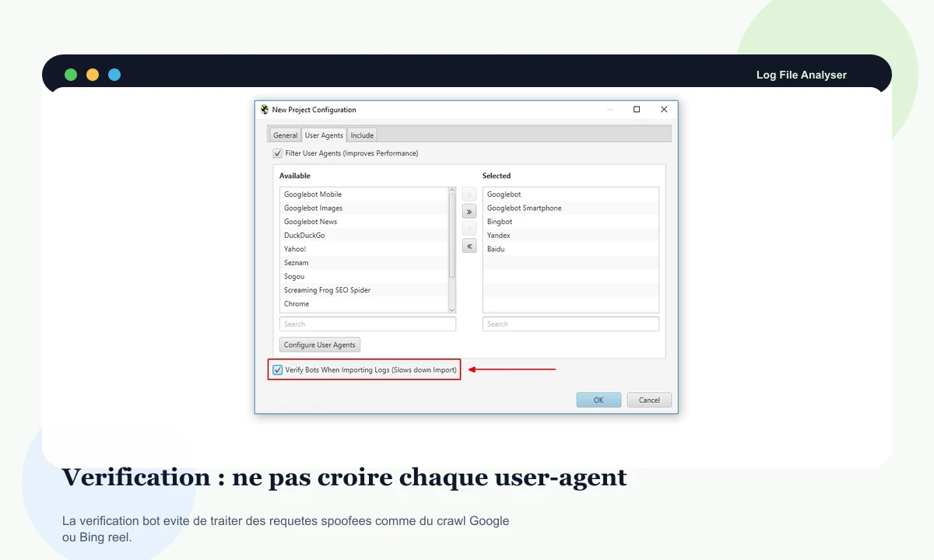This screenshot has height=560, width=934.
Task: Switch to the Include tab
Action: (362, 135)
